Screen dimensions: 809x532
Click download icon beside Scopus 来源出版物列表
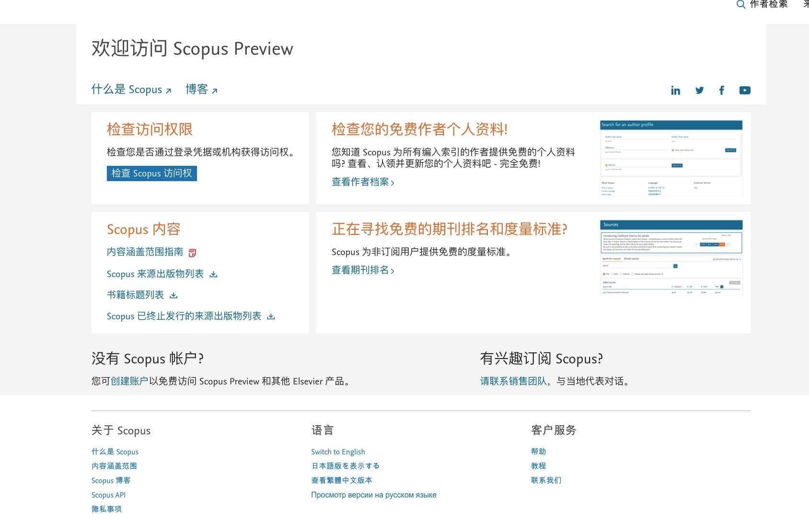(214, 274)
